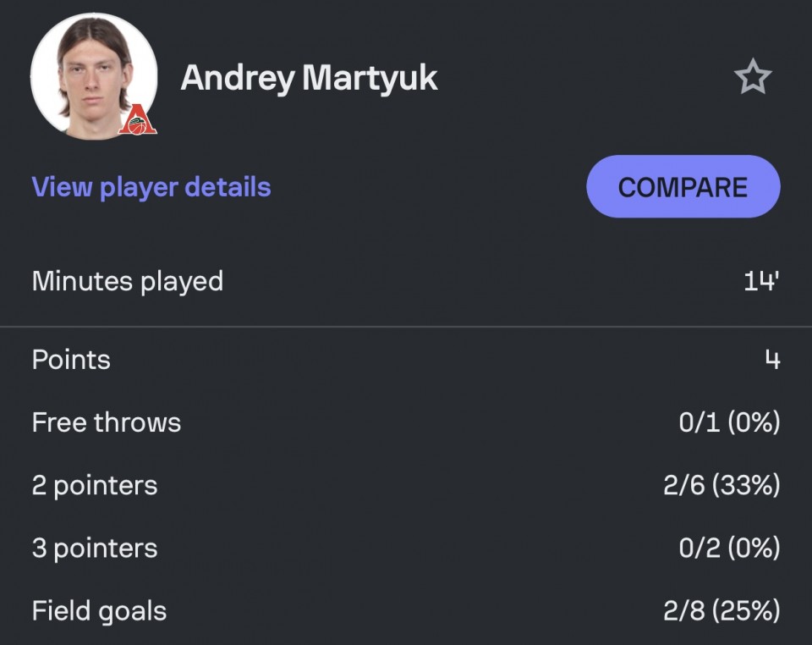Select the 2 pointers label

point(94,485)
